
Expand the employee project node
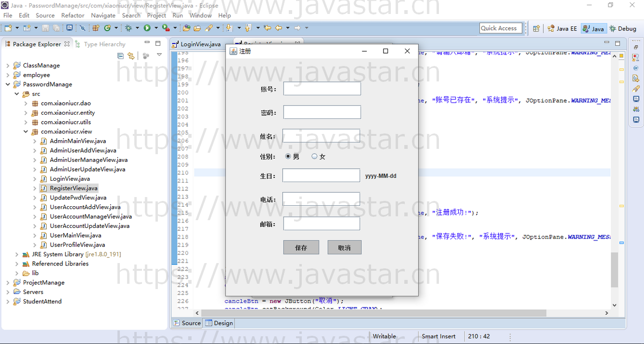tap(8, 75)
